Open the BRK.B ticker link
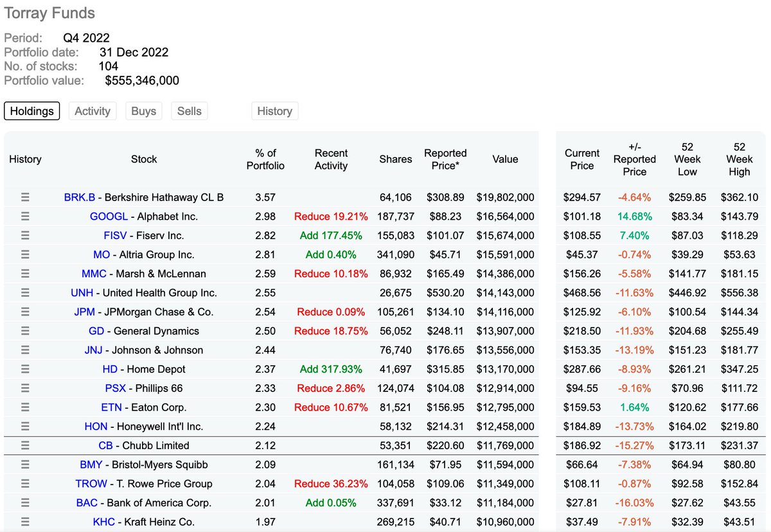771x532 pixels. pos(80,197)
